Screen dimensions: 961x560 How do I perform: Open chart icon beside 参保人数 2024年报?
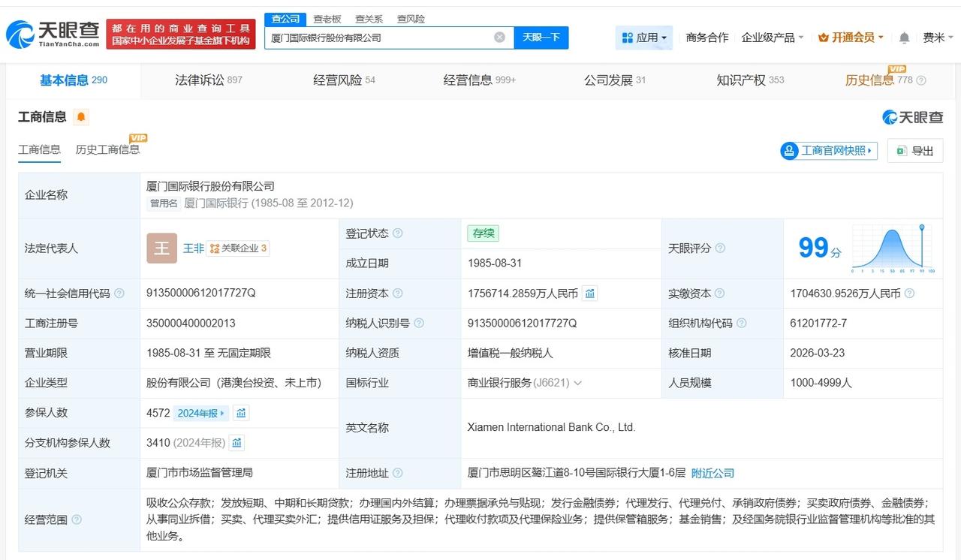click(x=240, y=413)
